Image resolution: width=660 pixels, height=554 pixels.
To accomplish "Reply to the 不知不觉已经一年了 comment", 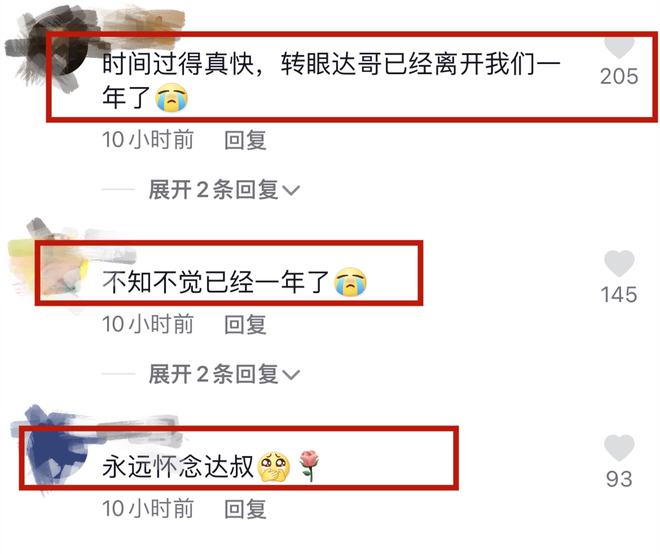I will coord(245,325).
